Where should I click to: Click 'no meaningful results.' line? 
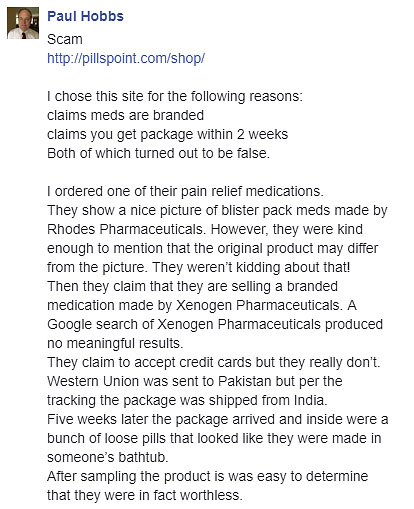[x=115, y=343]
